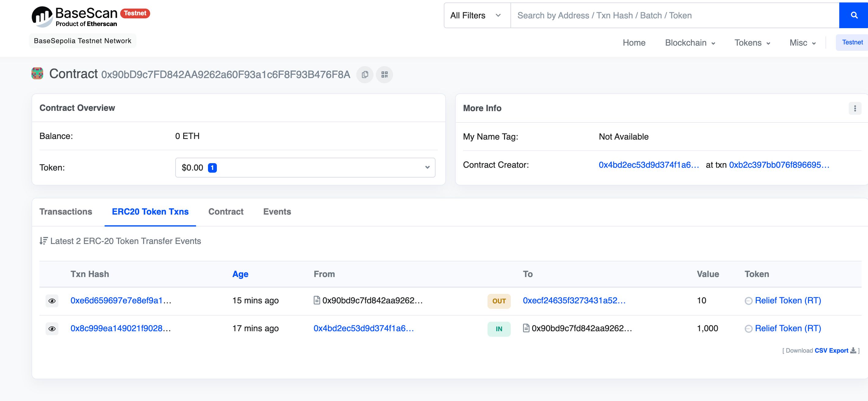Open Relief Token (RT) link in second row
The image size is (868, 401).
pyautogui.click(x=788, y=328)
